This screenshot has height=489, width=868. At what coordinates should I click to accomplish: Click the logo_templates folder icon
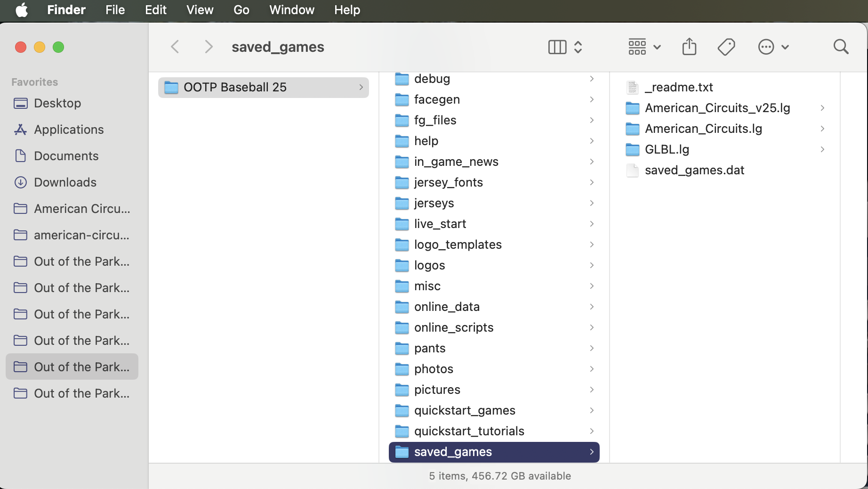pos(402,244)
